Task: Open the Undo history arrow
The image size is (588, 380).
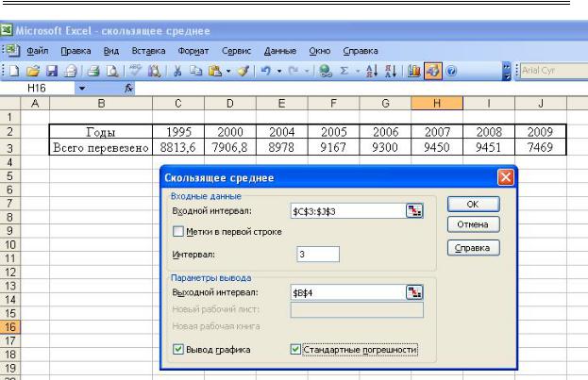Action: tap(279, 71)
